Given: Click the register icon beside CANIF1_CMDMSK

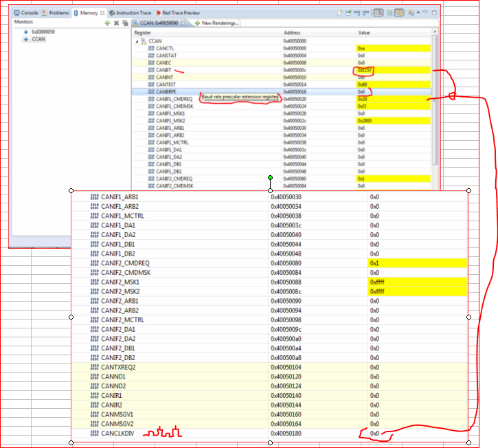Looking at the screenshot, I should pos(151,107).
